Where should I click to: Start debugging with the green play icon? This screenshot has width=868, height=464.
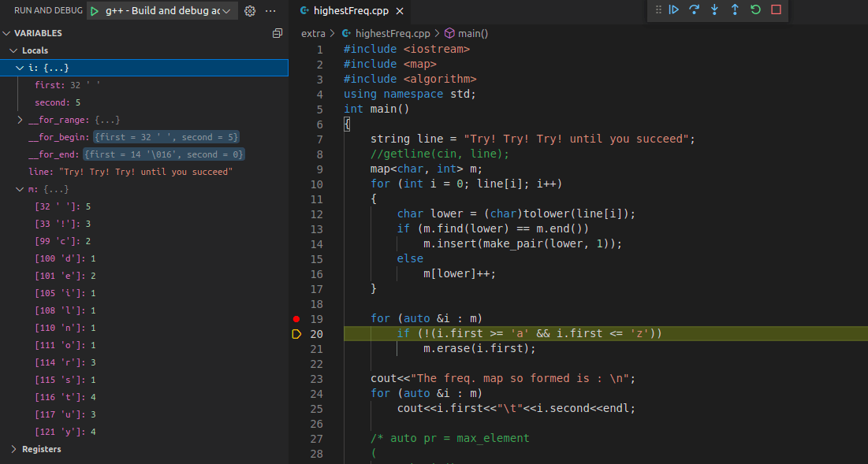[x=94, y=10]
